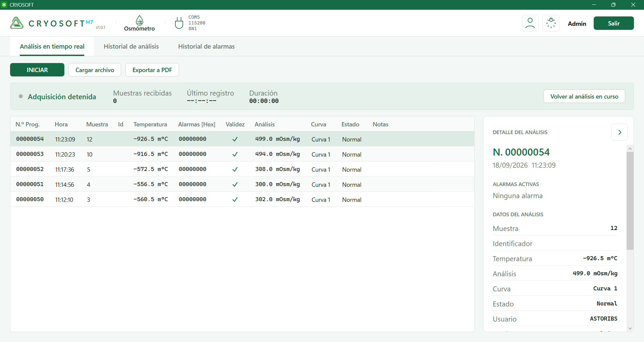The width and height of the screenshot is (644, 342).
Task: Click the Cryosoft triangle logo
Action: click(17, 23)
